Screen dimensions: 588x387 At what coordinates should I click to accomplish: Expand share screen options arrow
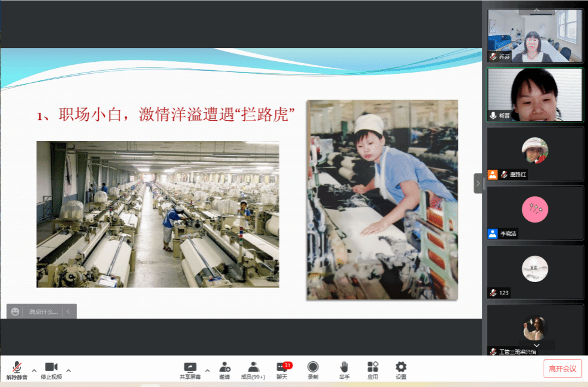(x=208, y=371)
